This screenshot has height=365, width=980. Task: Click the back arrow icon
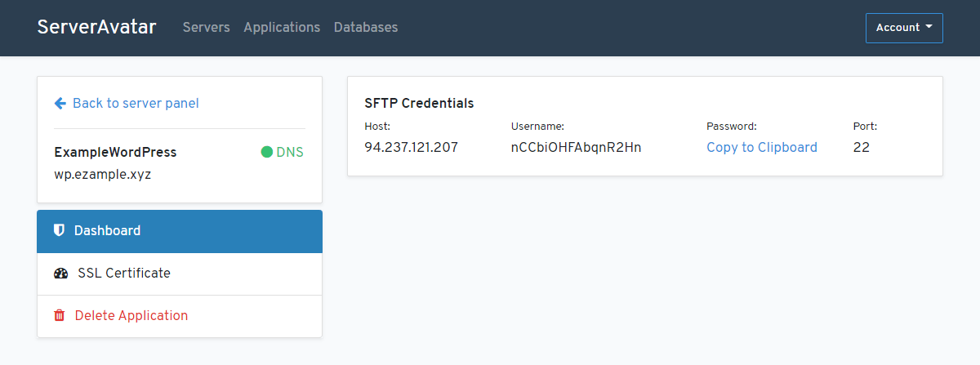[60, 103]
